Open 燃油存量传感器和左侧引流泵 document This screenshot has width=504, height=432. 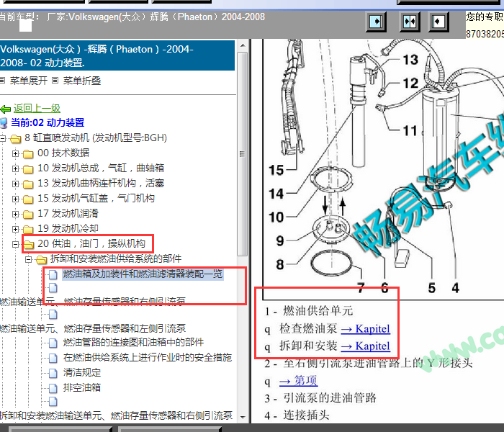[x=93, y=328]
